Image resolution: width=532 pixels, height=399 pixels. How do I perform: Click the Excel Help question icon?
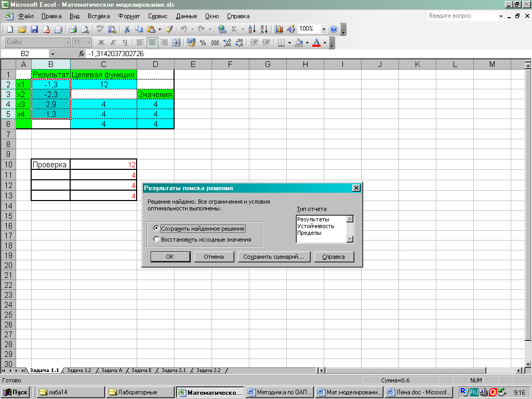[334, 29]
